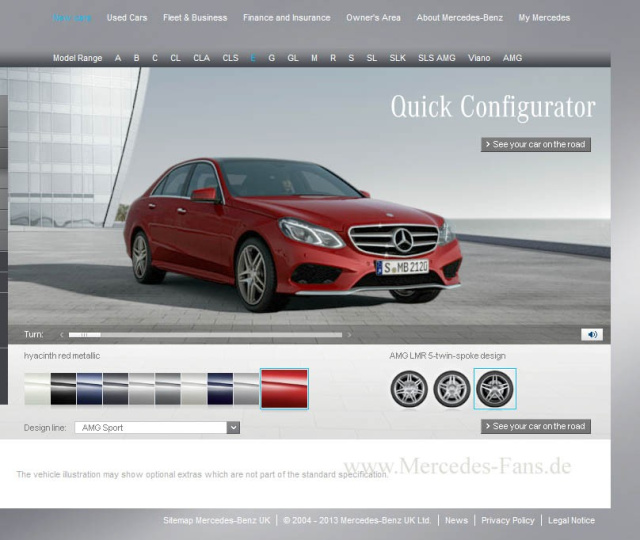
Task: Select the first AMG alloy wheel design
Action: 409,389
